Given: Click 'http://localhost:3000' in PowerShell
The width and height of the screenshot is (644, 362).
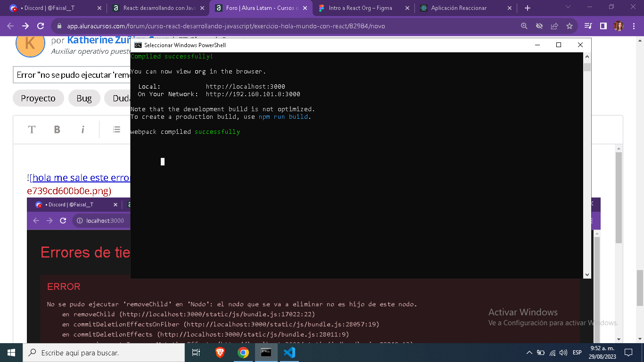Looking at the screenshot, I should coord(245,87).
